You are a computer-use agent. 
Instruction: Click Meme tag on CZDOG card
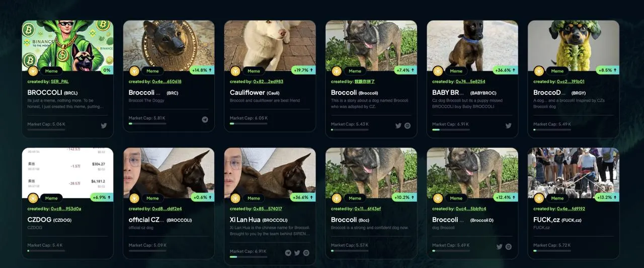(51, 198)
